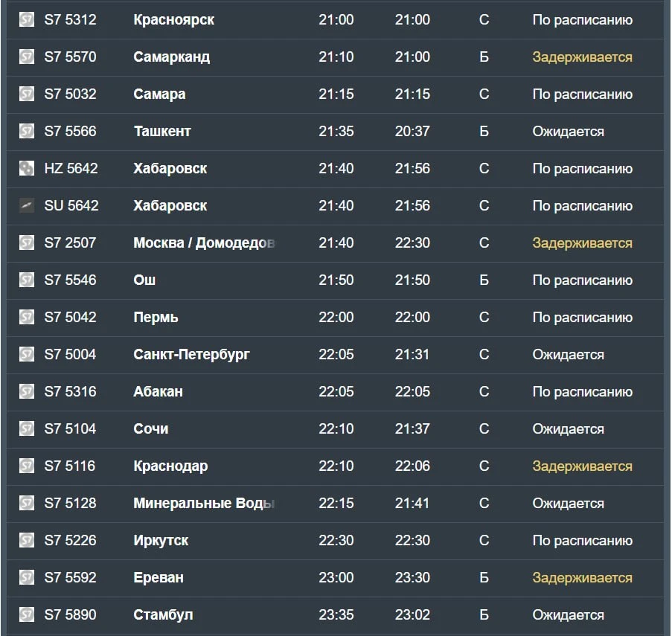Click the expected time 22:06
The image size is (672, 636).
point(412,466)
